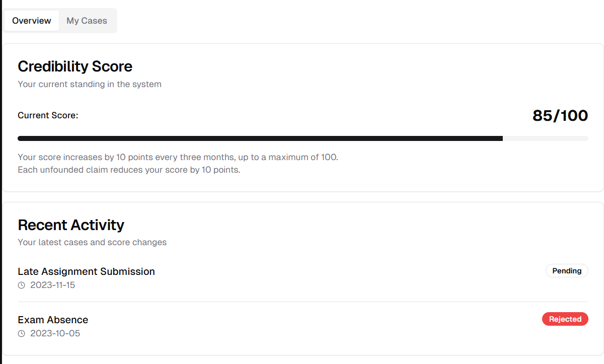Click the Credibility Score heading
This screenshot has width=604, height=364.
pos(75,66)
